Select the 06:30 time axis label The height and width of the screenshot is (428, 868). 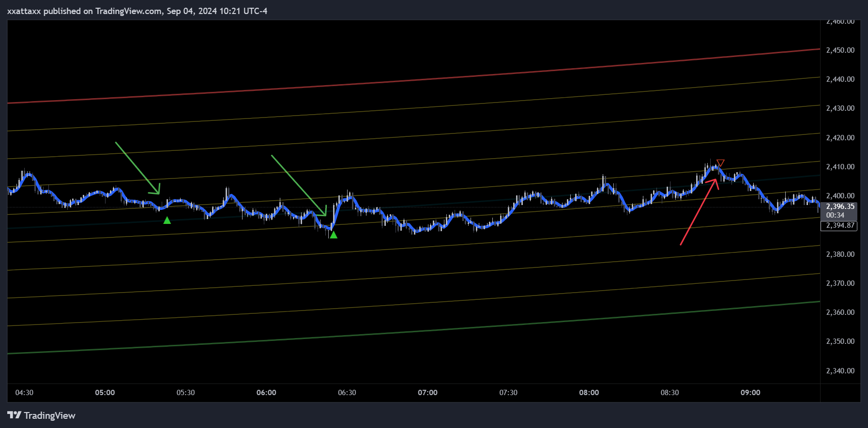347,393
